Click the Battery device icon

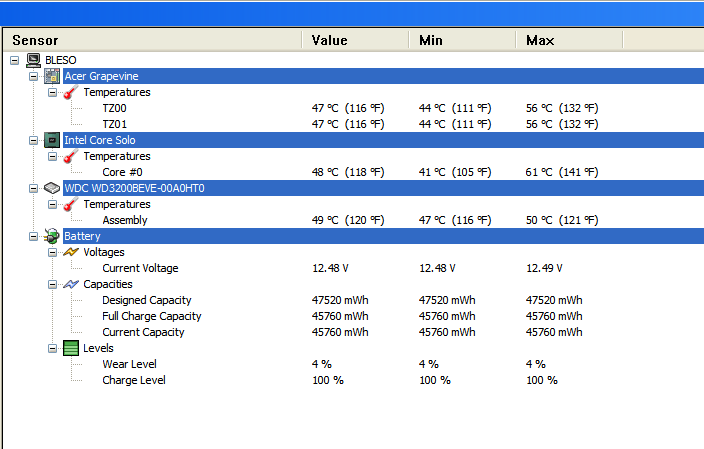52,236
